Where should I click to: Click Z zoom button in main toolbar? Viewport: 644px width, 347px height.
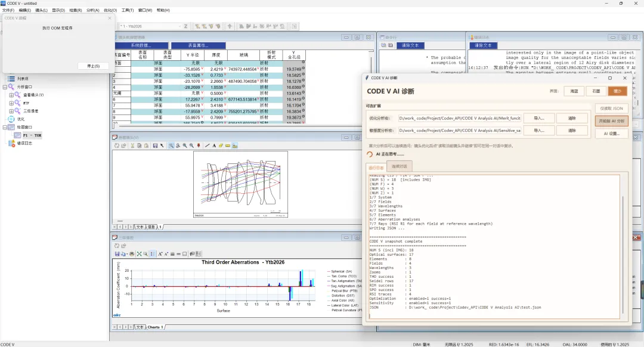185,26
